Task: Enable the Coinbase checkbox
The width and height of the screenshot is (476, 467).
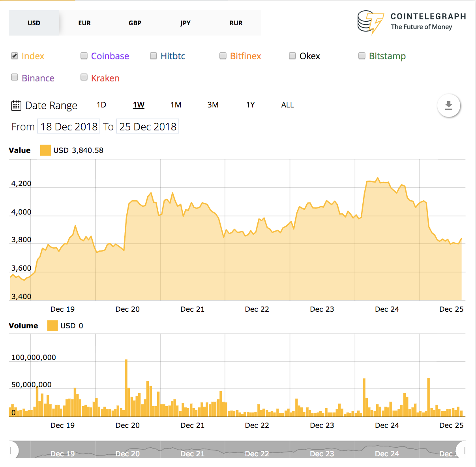Action: (84, 56)
